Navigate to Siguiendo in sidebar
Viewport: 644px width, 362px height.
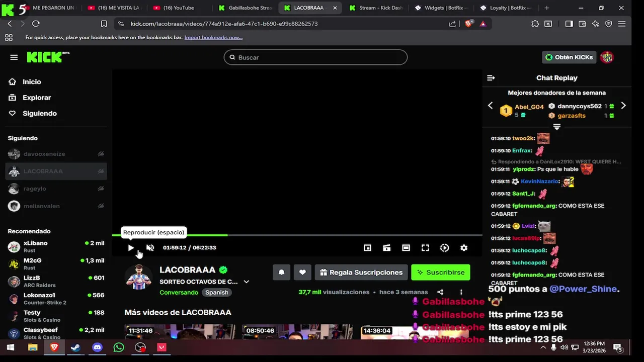tap(39, 114)
